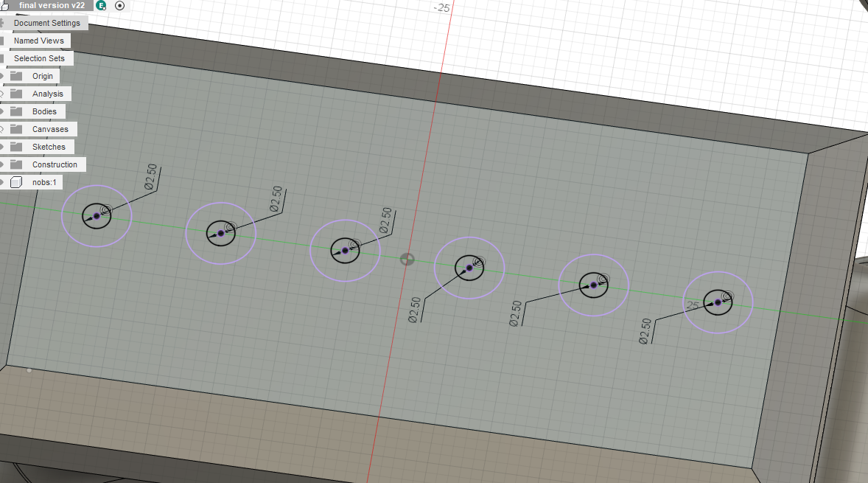Open Document Settings in the browser
This screenshot has height=483, width=868.
pyautogui.click(x=47, y=24)
